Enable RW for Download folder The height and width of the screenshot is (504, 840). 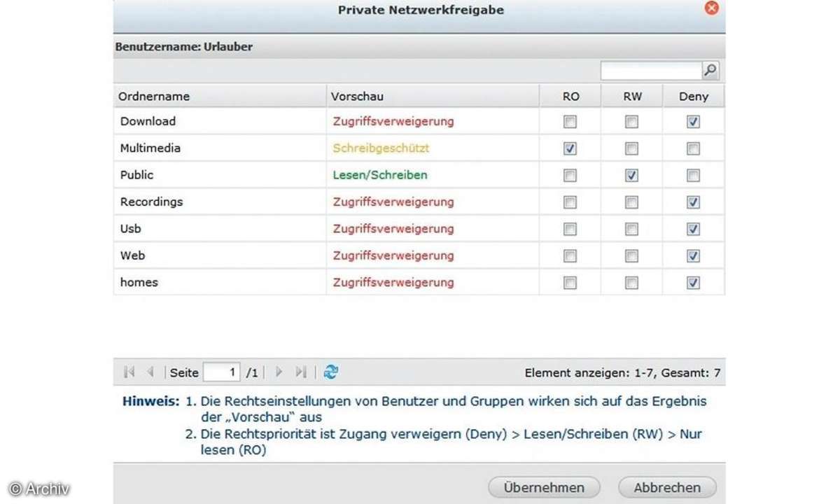pos(631,122)
